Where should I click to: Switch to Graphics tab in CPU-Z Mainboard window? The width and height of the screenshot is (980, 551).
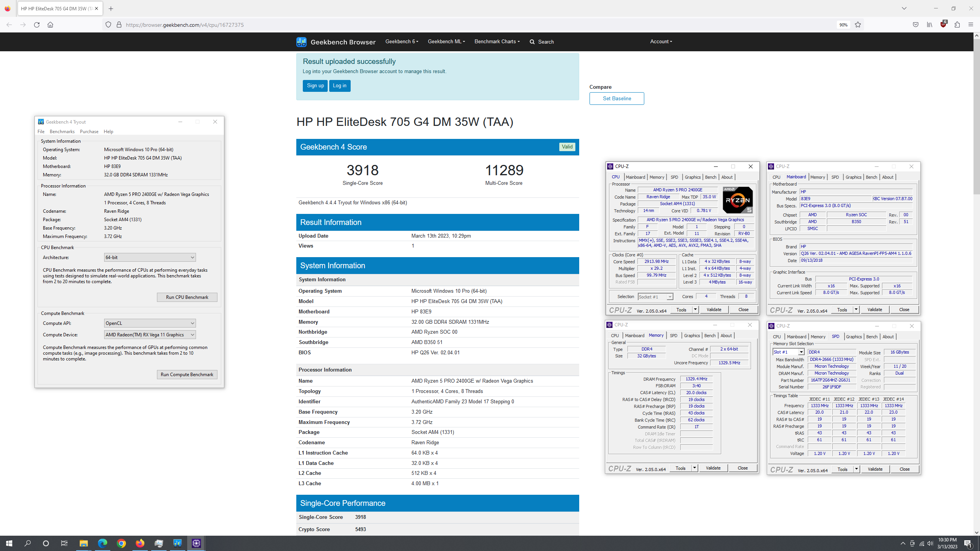[x=853, y=177]
